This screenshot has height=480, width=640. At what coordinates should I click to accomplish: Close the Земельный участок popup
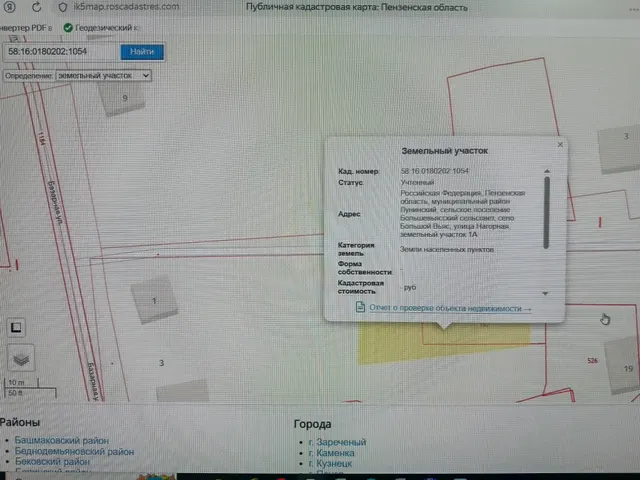(560, 144)
